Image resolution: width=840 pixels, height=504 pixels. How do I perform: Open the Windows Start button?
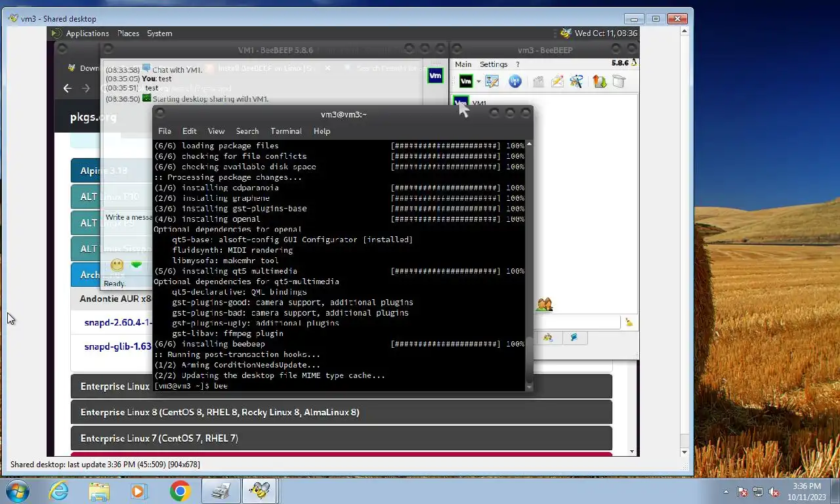point(17,491)
